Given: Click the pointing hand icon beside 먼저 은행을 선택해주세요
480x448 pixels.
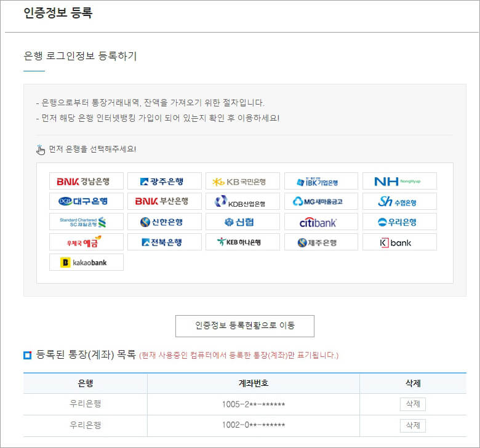Looking at the screenshot, I should click(41, 150).
